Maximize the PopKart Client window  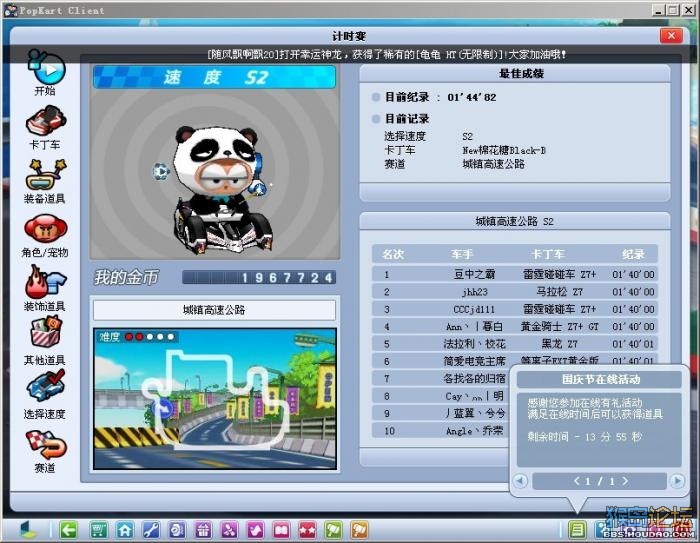[673, 10]
